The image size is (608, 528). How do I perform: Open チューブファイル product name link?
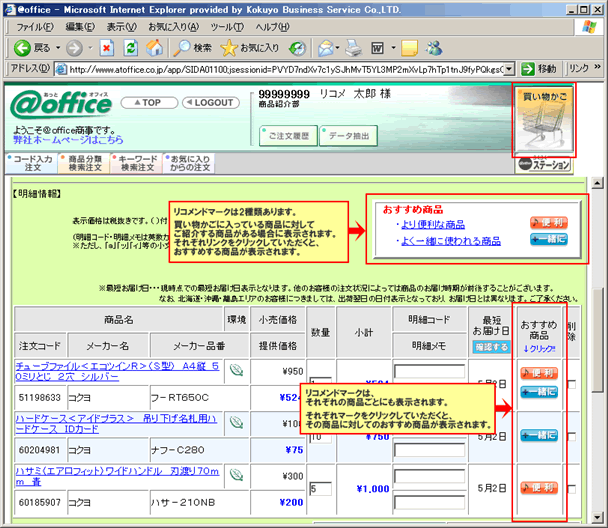tap(117, 371)
